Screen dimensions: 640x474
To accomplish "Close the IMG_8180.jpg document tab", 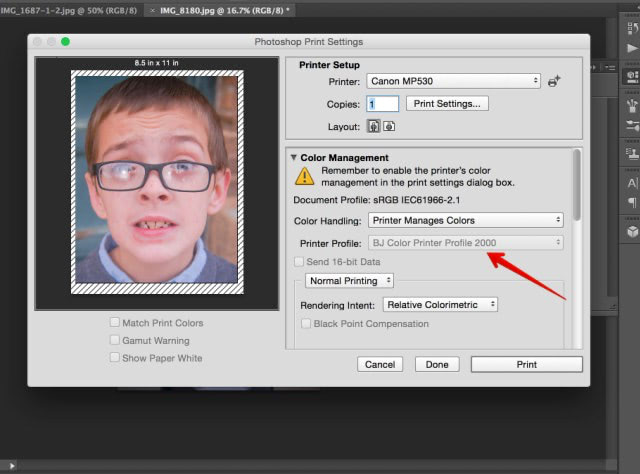I will tap(152, 11).
